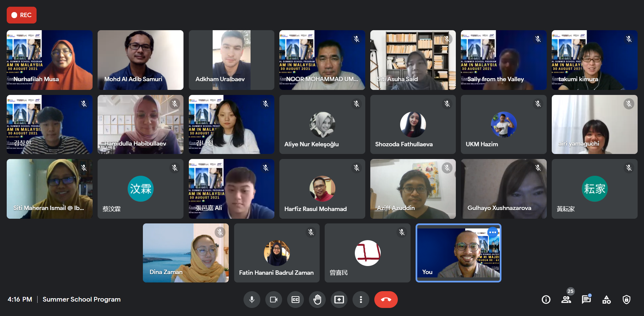Open options on your own video tile
Viewport: 644px width, 316px height.
pos(493,232)
